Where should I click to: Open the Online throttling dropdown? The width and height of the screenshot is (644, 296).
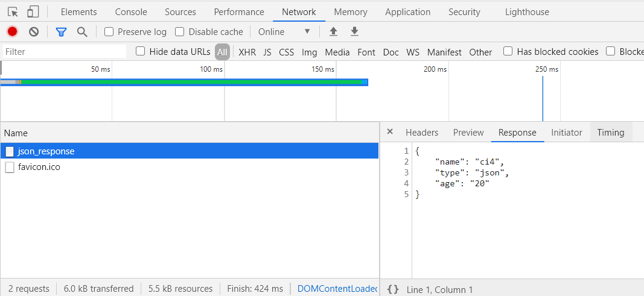[x=284, y=32]
